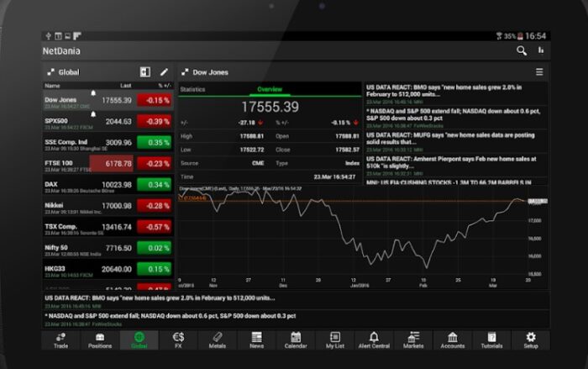This screenshot has width=588, height=369.
Task: Open Alert Central bell icon
Action: pos(374,340)
